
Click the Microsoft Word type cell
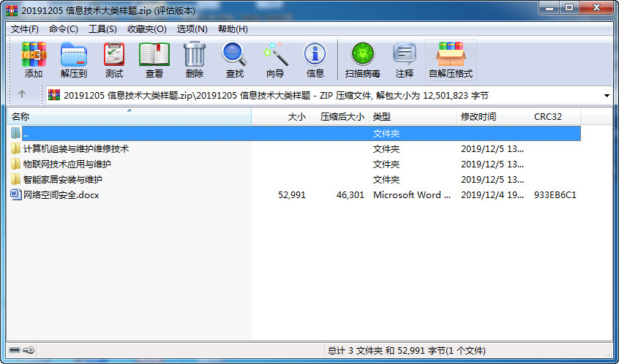click(412, 195)
